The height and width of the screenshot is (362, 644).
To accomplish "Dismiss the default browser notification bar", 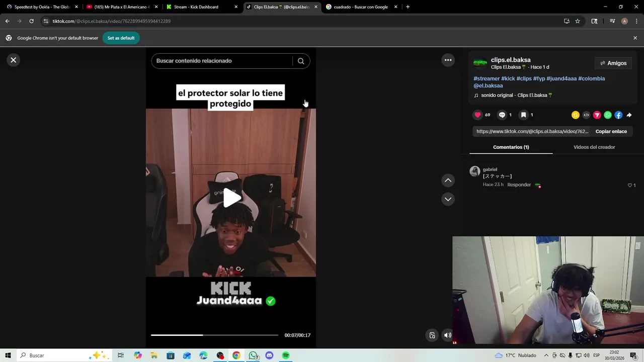I will click(x=635, y=38).
